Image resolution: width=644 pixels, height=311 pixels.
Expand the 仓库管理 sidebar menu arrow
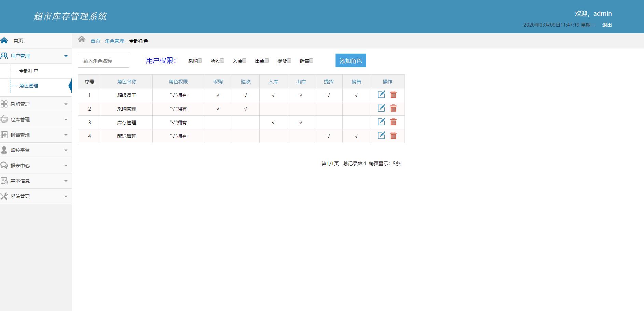click(x=66, y=119)
